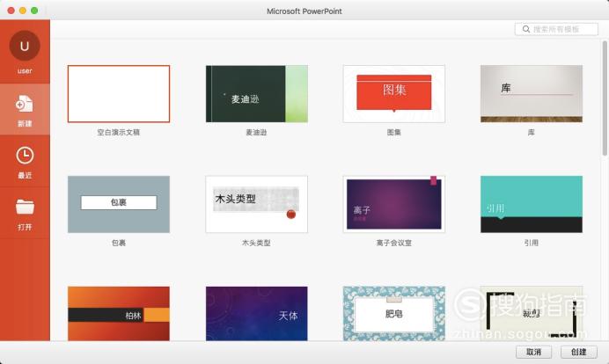The height and width of the screenshot is (364, 609).
Task: Open the 新建 (New) sidebar section
Action: (x=25, y=110)
